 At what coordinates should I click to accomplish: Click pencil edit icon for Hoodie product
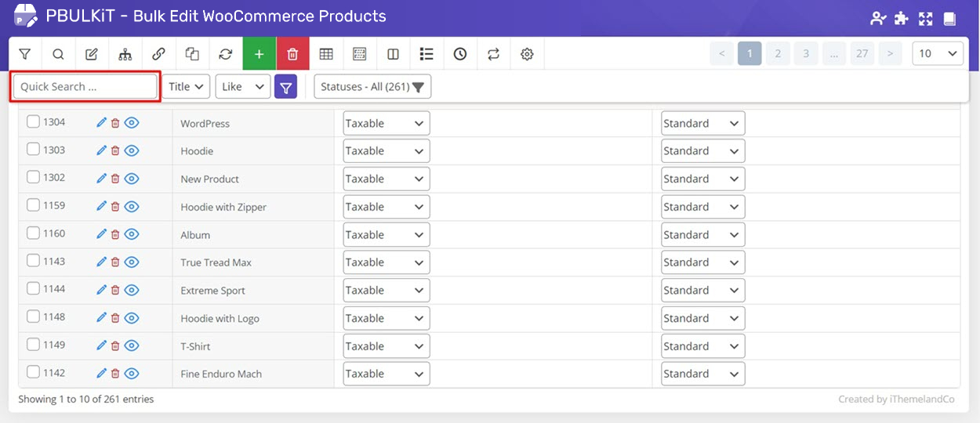coord(101,150)
